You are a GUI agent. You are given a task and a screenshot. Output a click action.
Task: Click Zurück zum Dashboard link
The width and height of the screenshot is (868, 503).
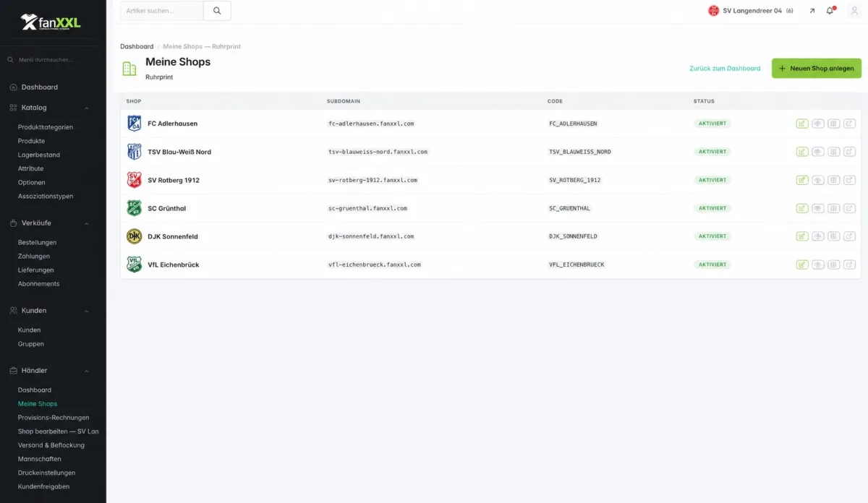point(725,69)
